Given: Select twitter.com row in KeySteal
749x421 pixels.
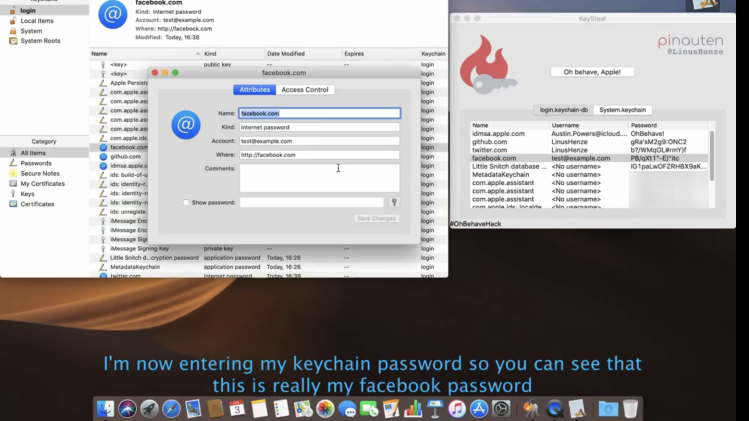Looking at the screenshot, I should (x=589, y=150).
